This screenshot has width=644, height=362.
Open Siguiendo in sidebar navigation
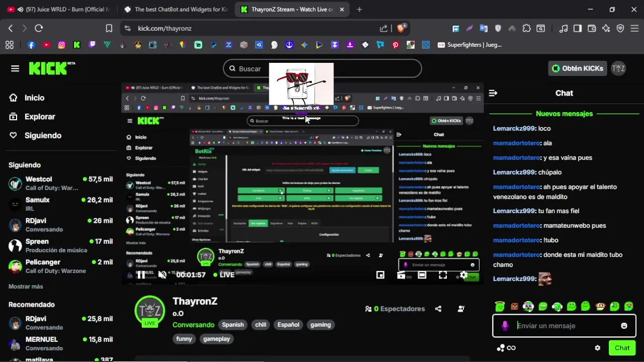(x=35, y=135)
